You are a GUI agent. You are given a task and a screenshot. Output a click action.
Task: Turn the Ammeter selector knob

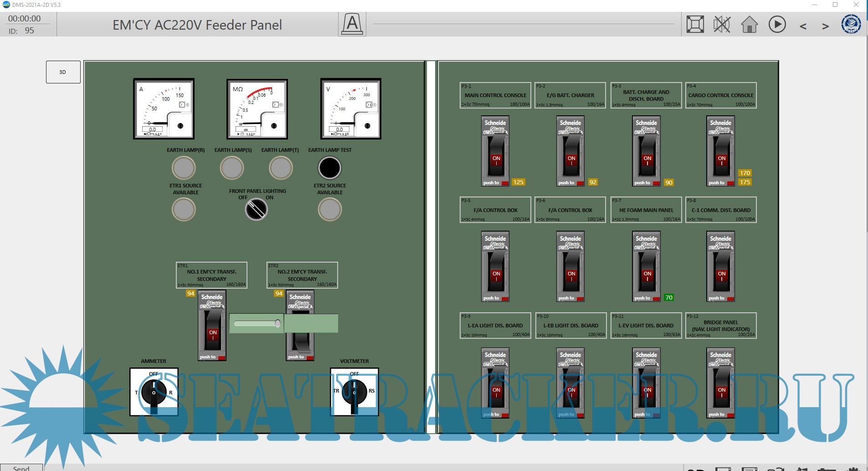tap(154, 393)
